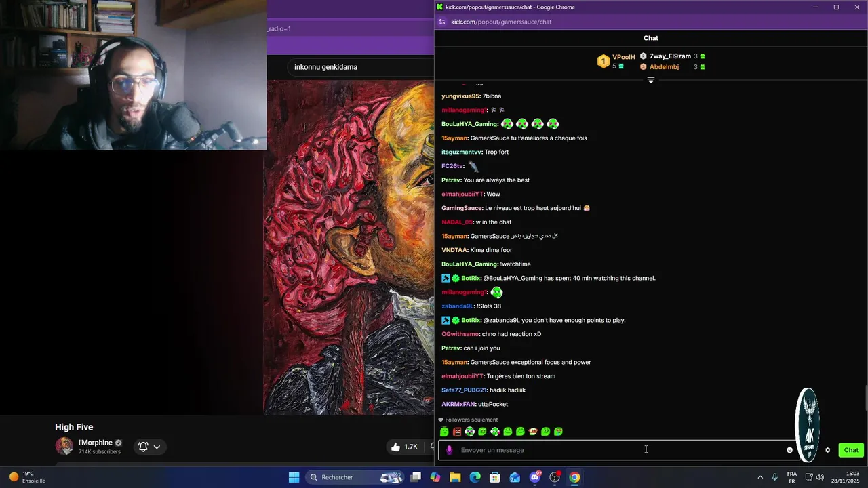868x488 pixels.
Task: Click the video title High Five
Action: (74, 427)
